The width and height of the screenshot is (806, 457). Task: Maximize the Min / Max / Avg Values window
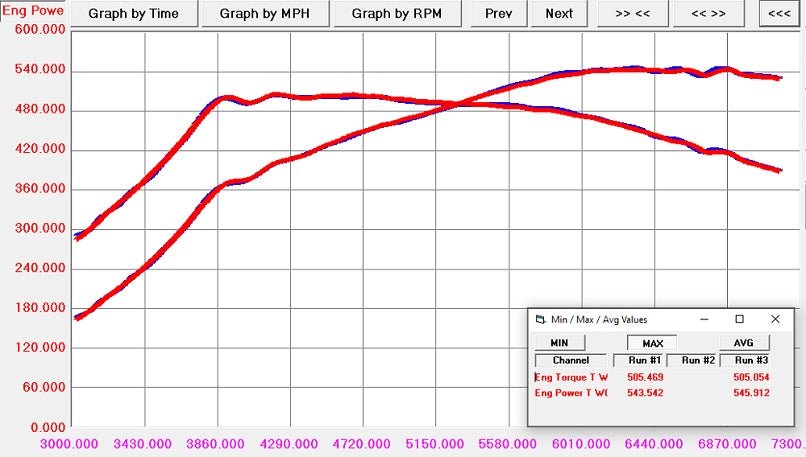739,319
